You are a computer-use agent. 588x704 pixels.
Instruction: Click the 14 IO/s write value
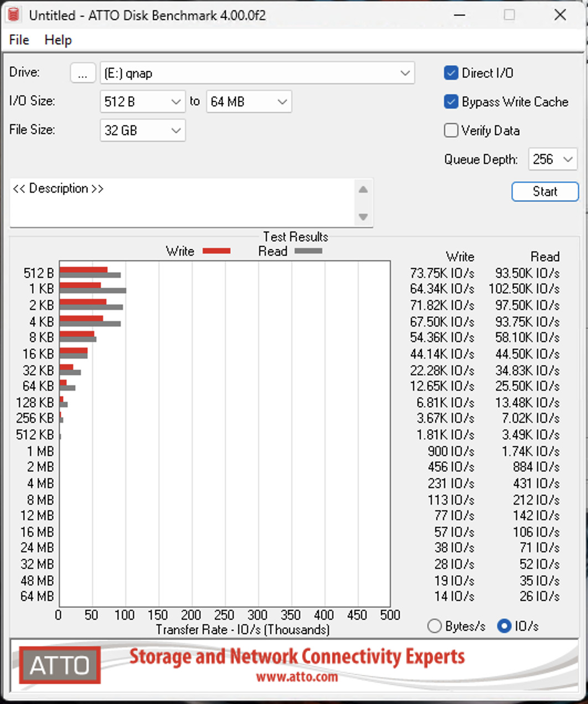coord(454,596)
